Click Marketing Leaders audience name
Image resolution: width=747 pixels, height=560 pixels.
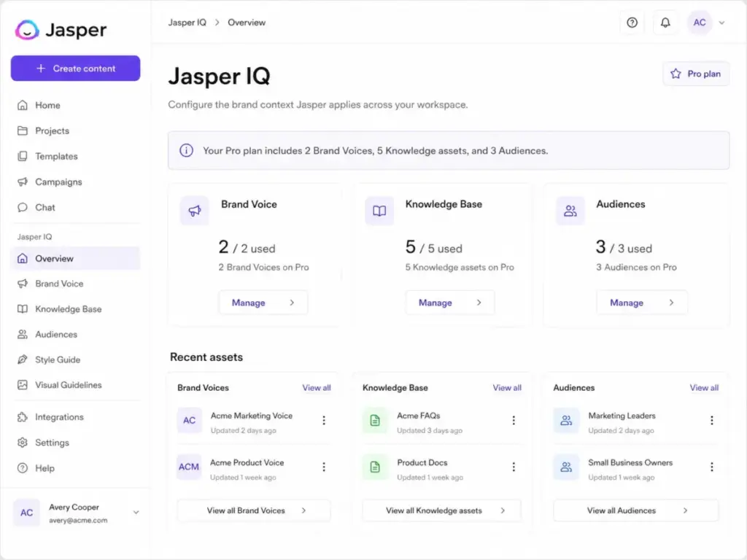[x=622, y=416]
